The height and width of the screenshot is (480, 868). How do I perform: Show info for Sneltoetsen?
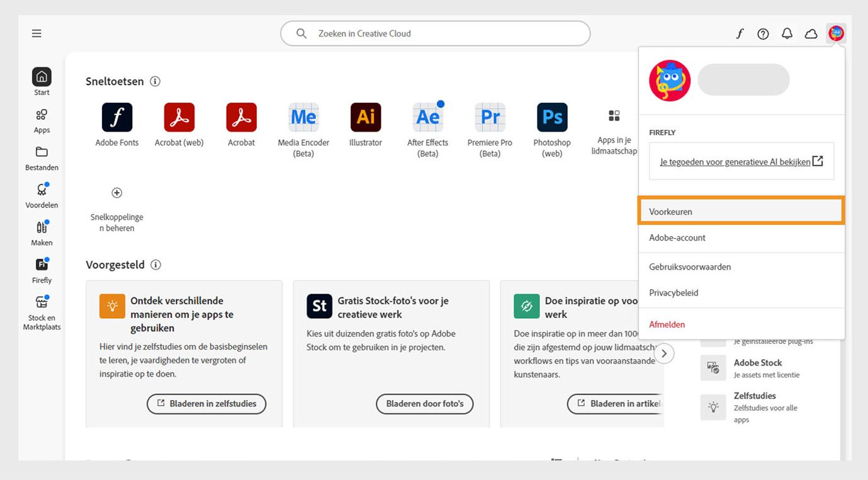coord(155,81)
